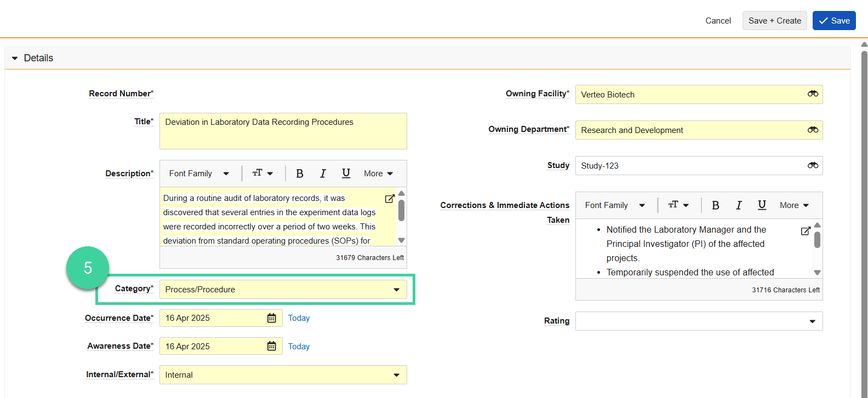
Task: Toggle bold in Description editor
Action: click(300, 174)
